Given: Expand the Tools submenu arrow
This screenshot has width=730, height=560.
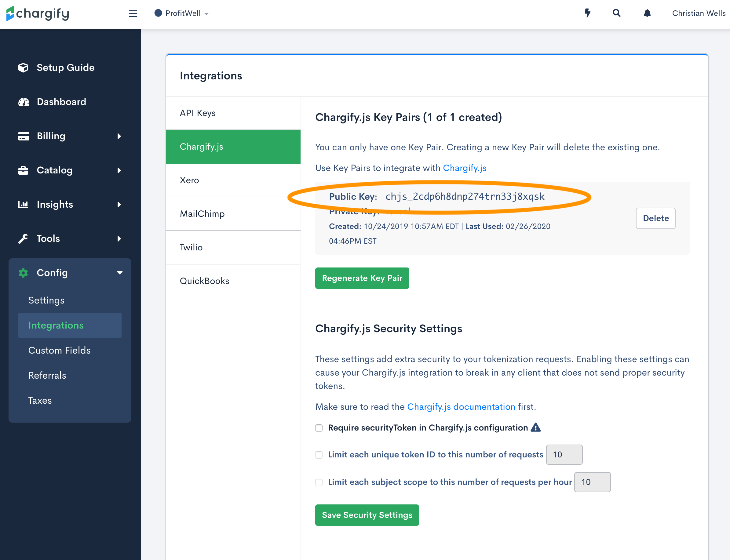Looking at the screenshot, I should (119, 239).
